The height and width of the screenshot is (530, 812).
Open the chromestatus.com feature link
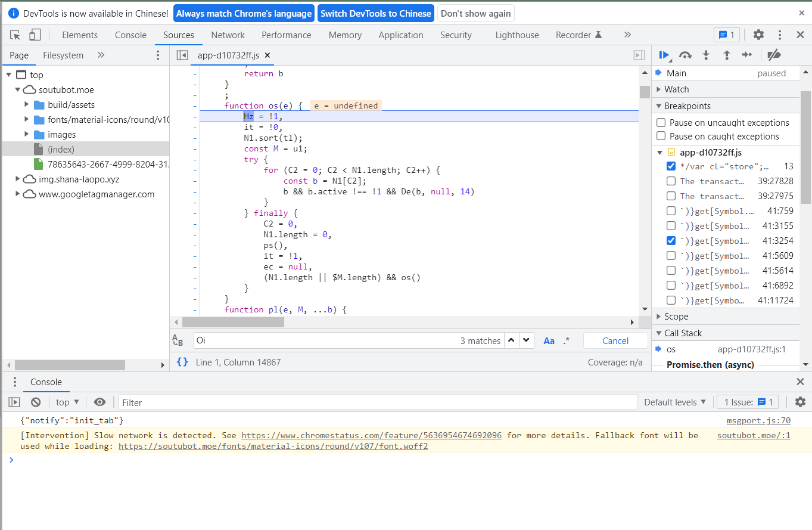click(x=371, y=435)
